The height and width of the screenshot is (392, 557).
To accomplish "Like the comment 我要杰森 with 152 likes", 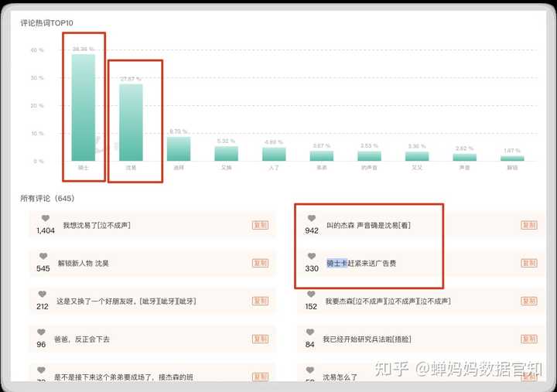I will click(311, 294).
